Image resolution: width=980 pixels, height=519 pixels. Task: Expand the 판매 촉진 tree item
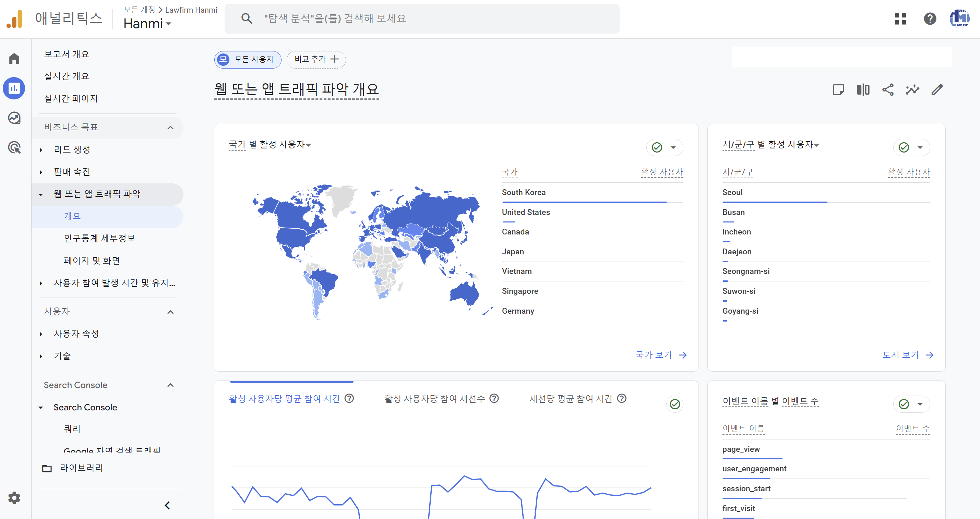click(x=41, y=172)
